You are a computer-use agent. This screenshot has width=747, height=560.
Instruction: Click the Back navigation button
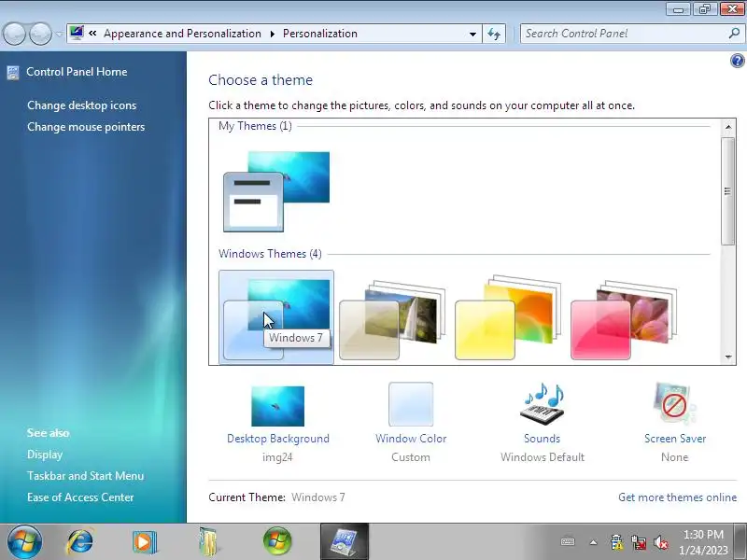coord(14,34)
